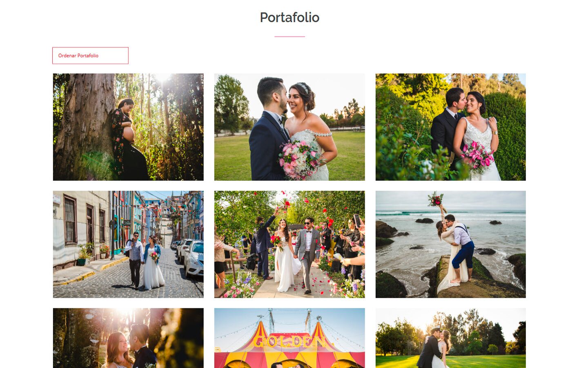Open the couple kissing by green hedges photo

pos(451,127)
